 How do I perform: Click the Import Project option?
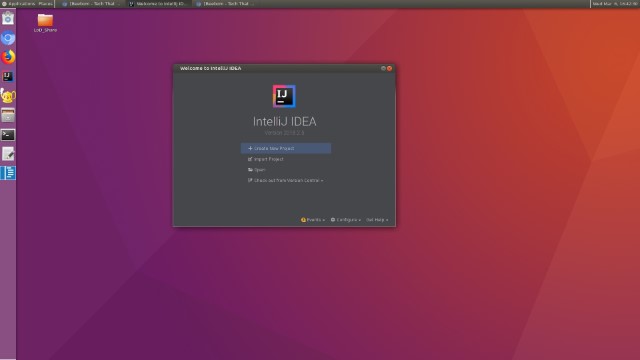click(265, 159)
